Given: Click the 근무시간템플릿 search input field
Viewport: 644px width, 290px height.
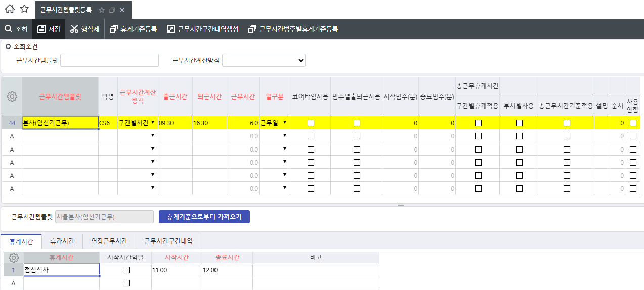Looking at the screenshot, I should (109, 60).
